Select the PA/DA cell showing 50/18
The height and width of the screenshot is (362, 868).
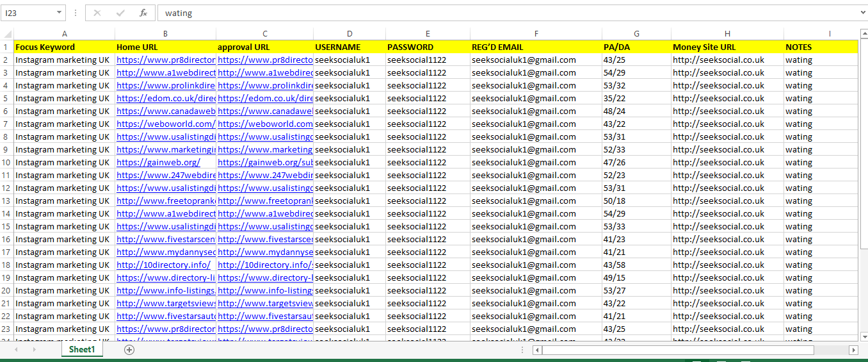coord(636,201)
